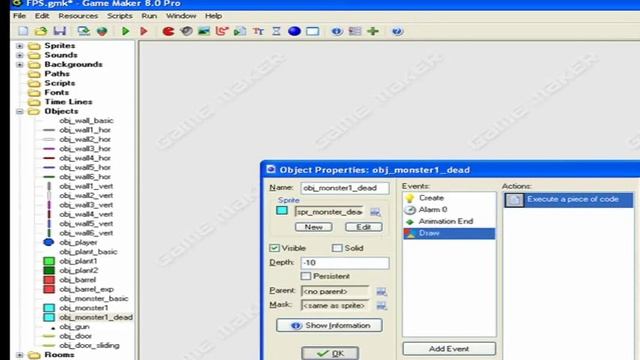Image resolution: width=640 pixels, height=360 pixels.
Task: Click the create executable toolbar icon
Action: (x=84, y=31)
